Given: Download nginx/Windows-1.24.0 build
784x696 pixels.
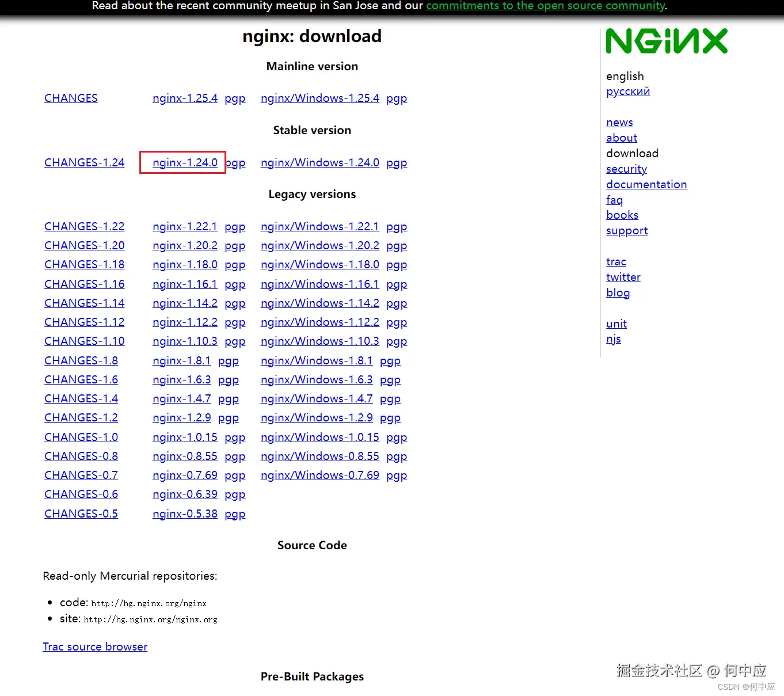Looking at the screenshot, I should coord(320,163).
